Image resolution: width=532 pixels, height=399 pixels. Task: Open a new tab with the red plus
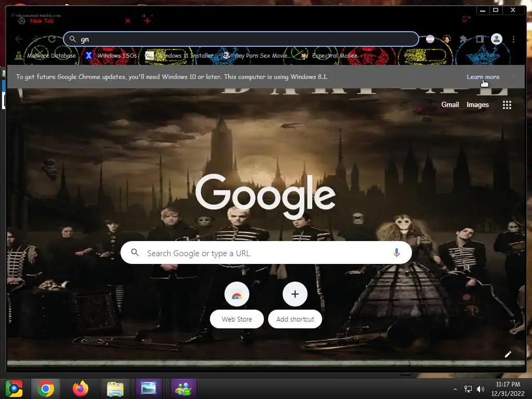pyautogui.click(x=147, y=21)
